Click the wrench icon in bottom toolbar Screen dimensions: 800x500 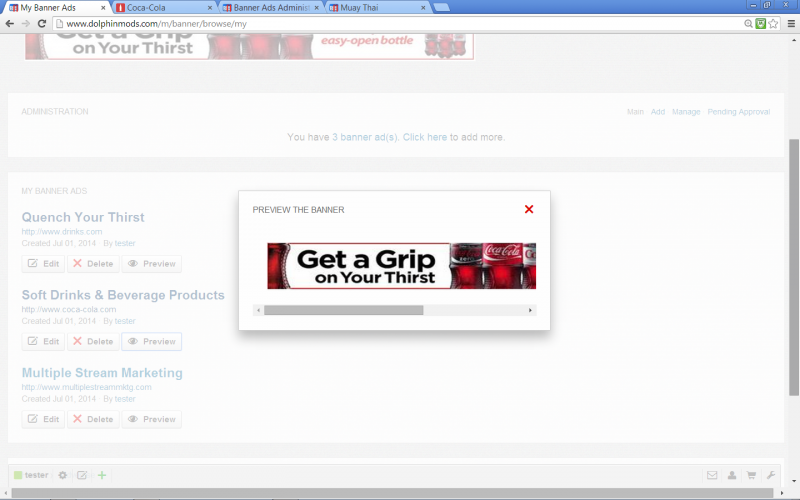770,475
